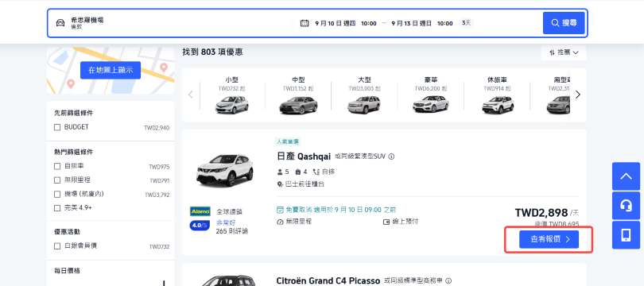Image resolution: width=644 pixels, height=286 pixels.
Task: Click the passenger seats icon showing 5
Action: (280, 172)
